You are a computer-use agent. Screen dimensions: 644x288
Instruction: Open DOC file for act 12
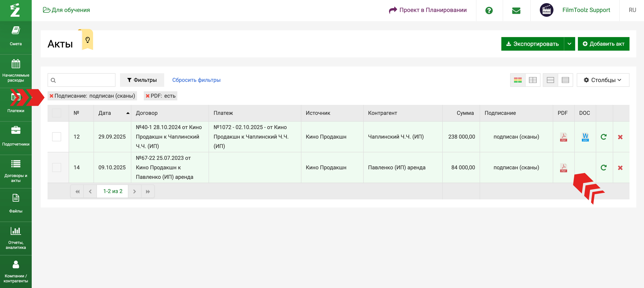pyautogui.click(x=585, y=137)
